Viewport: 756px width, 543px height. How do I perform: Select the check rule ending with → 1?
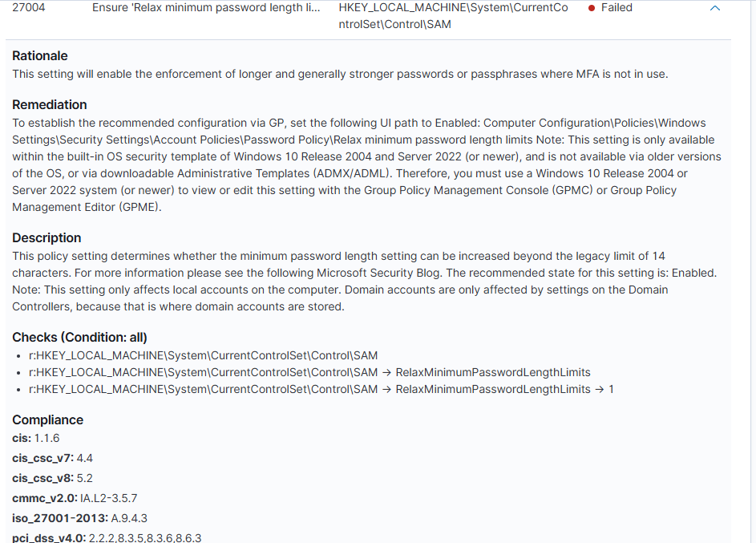click(321, 390)
